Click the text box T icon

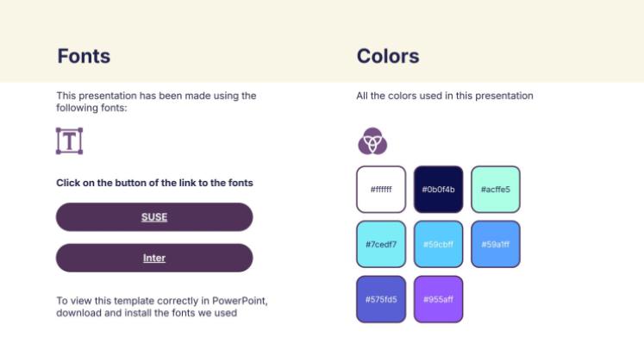70,141
